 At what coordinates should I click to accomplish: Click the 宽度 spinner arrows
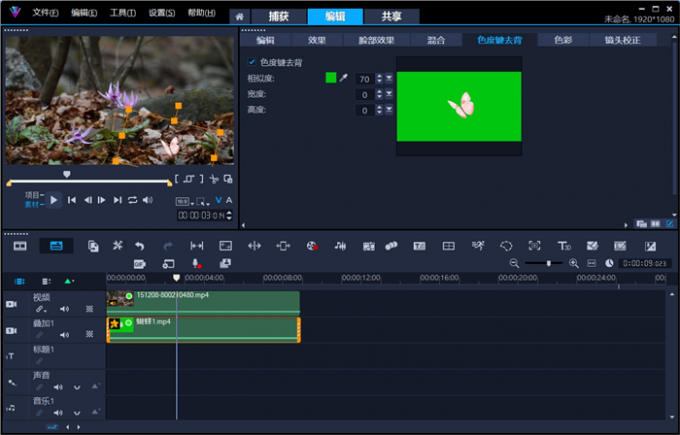click(379, 94)
